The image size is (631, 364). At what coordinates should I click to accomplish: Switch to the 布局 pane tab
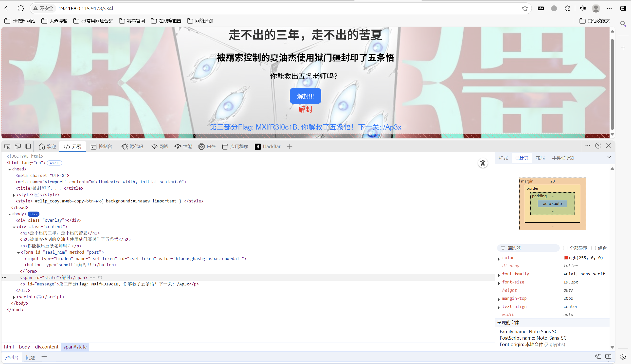click(x=540, y=158)
